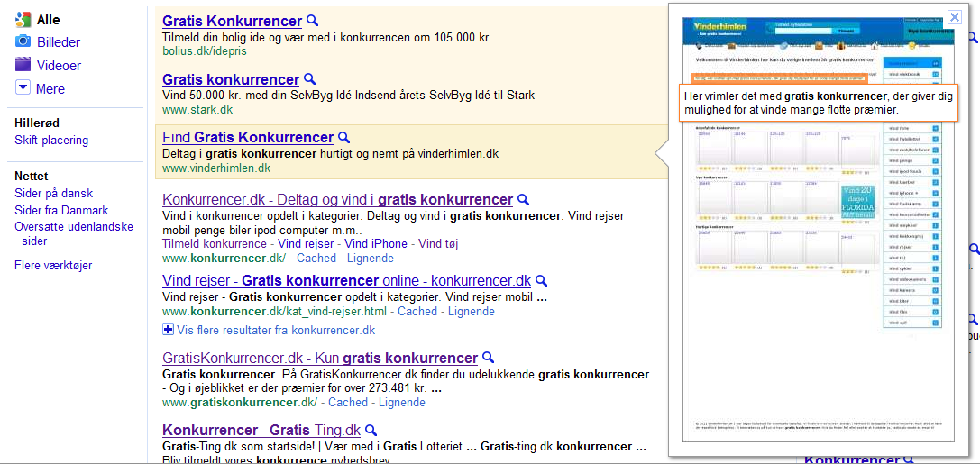The image size is (980, 464).
Task: Select the Videoer search category
Action: (59, 66)
